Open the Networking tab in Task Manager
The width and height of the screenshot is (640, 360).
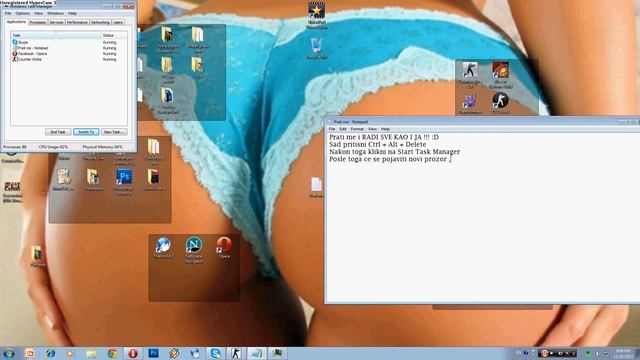pos(100,22)
